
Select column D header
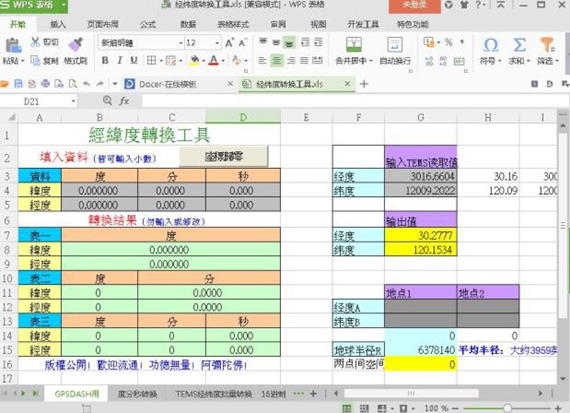click(x=243, y=117)
